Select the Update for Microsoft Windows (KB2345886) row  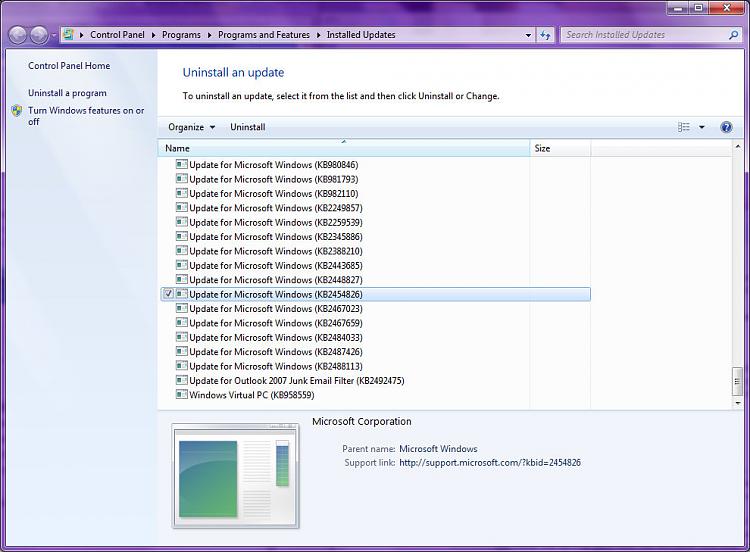[x=375, y=236]
